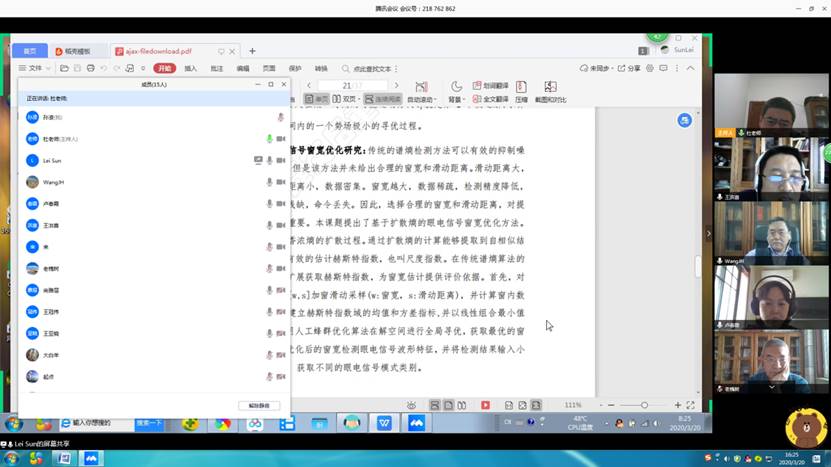Toggle microphone for participant Lei Sun
This screenshot has width=831, height=467.
pyautogui.click(x=270, y=160)
